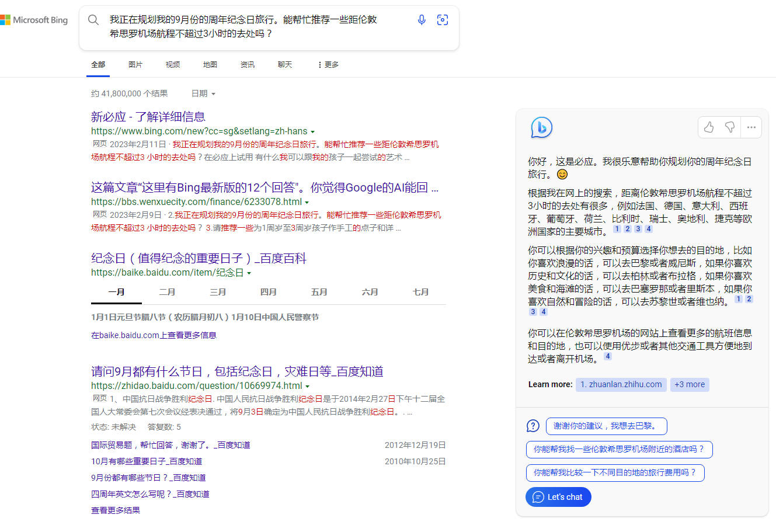
Task: Click the 约 41,800,000 个结果 count
Action: pyautogui.click(x=130, y=93)
